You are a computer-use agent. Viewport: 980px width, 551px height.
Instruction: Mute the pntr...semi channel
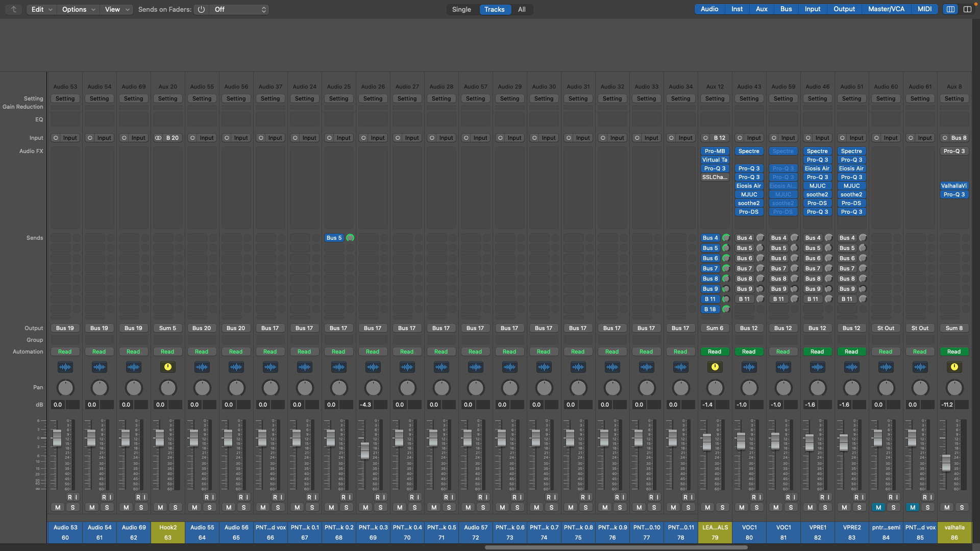[878, 507]
